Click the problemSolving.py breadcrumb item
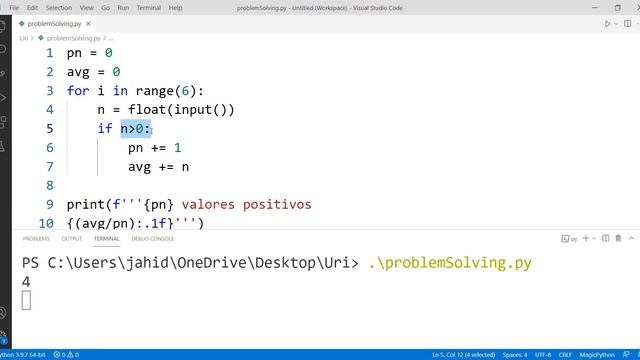Viewport: 640px width, 360px height. tap(73, 38)
